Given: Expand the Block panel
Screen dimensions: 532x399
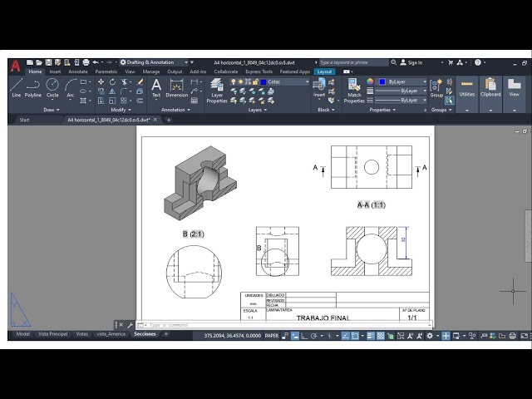Looking at the screenshot, I should click(326, 110).
